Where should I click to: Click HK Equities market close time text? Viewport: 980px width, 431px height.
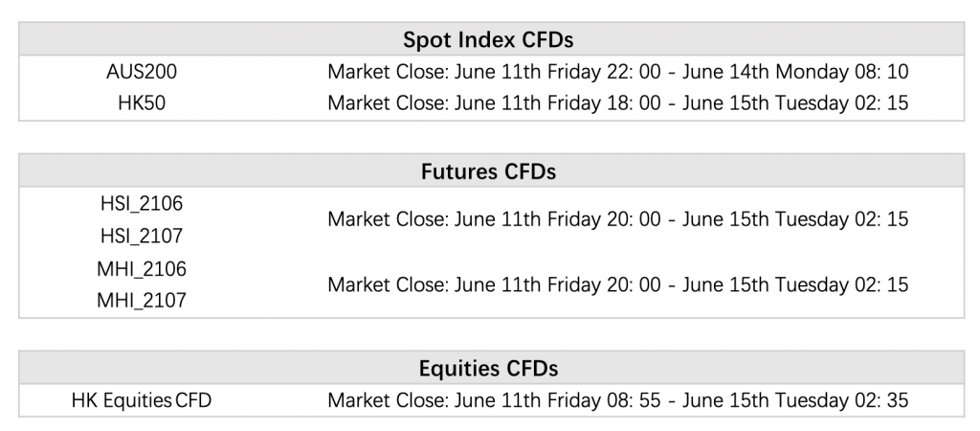617,400
